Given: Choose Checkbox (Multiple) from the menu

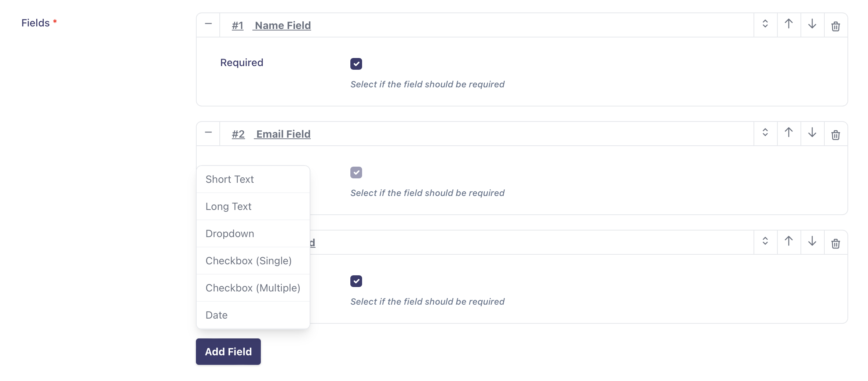Looking at the screenshot, I should 253,288.
